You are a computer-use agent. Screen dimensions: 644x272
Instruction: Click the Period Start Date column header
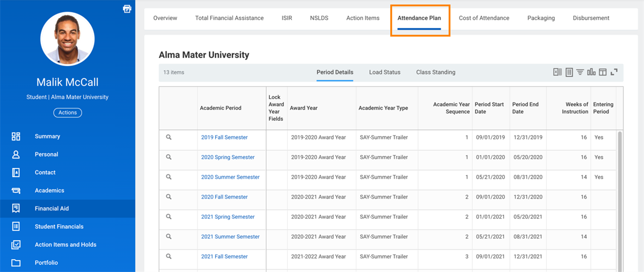tap(490, 108)
